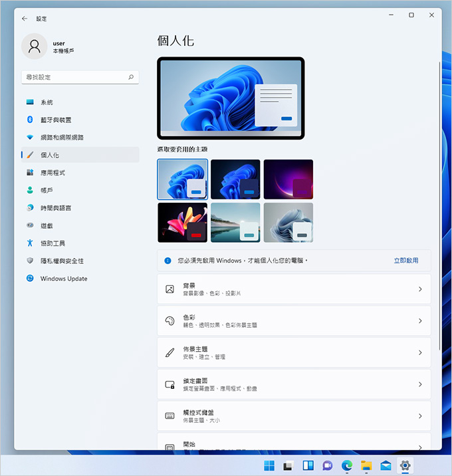Image resolution: width=452 pixels, height=476 pixels.
Task: Click the info icon in activation notice
Action: tap(168, 261)
